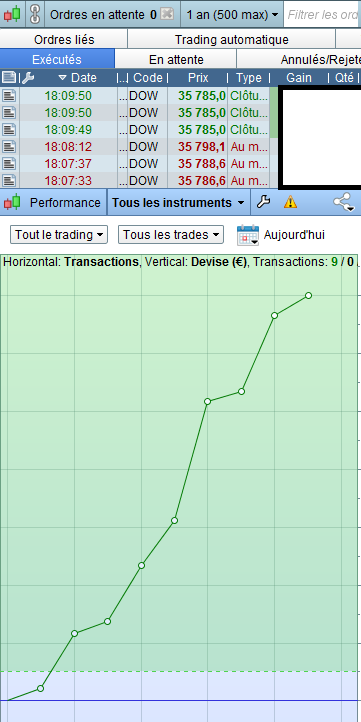Select the 18:08:12 time cell
The image size is (361, 722).
tap(68, 147)
